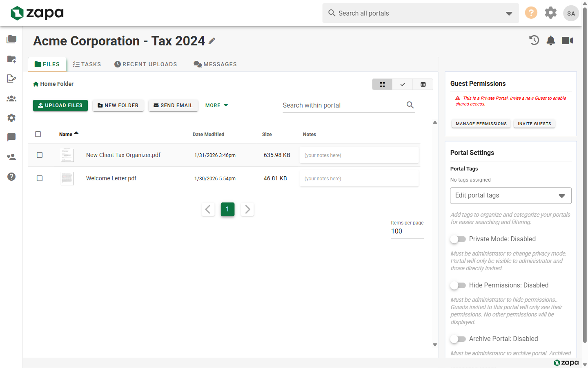Open the SA user avatar menu
The height and width of the screenshot is (368, 588).
571,13
